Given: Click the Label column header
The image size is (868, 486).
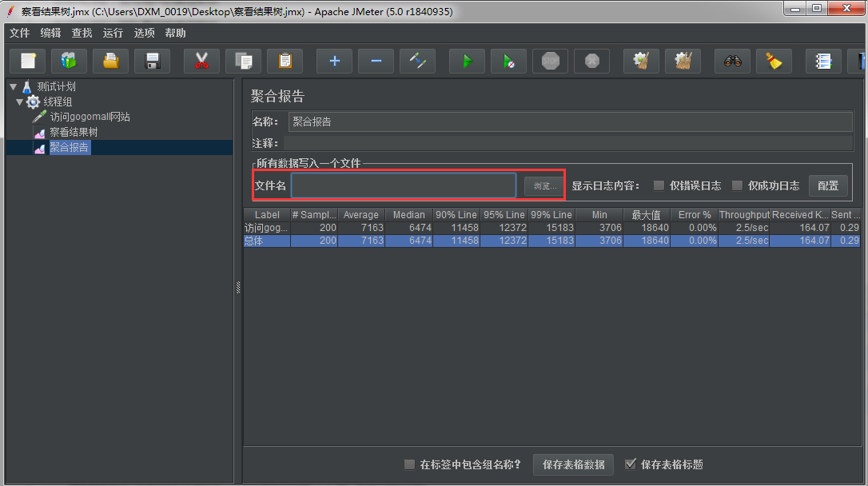Looking at the screenshot, I should click(x=267, y=215).
